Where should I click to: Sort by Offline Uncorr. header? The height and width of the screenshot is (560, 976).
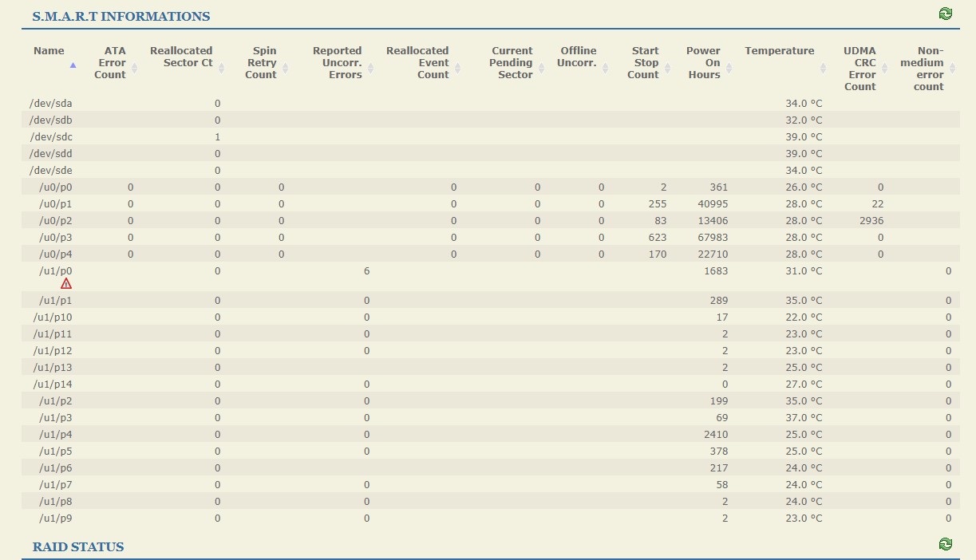pyautogui.click(x=579, y=57)
